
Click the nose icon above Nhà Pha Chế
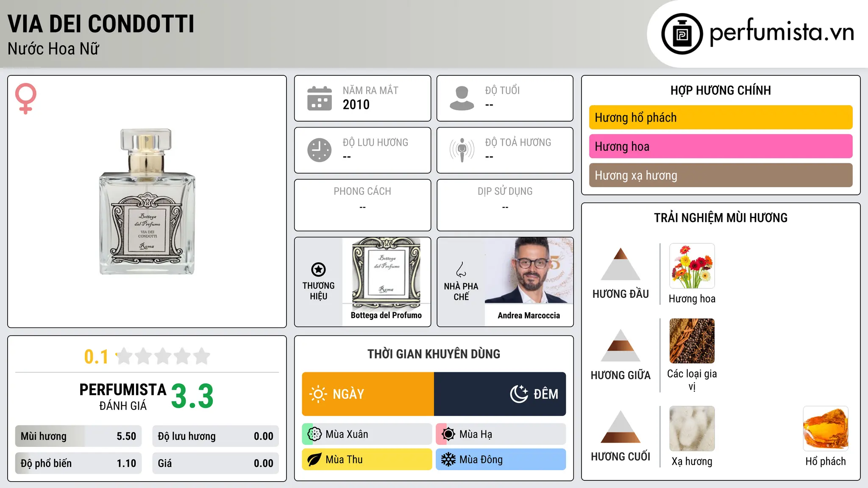pyautogui.click(x=461, y=269)
